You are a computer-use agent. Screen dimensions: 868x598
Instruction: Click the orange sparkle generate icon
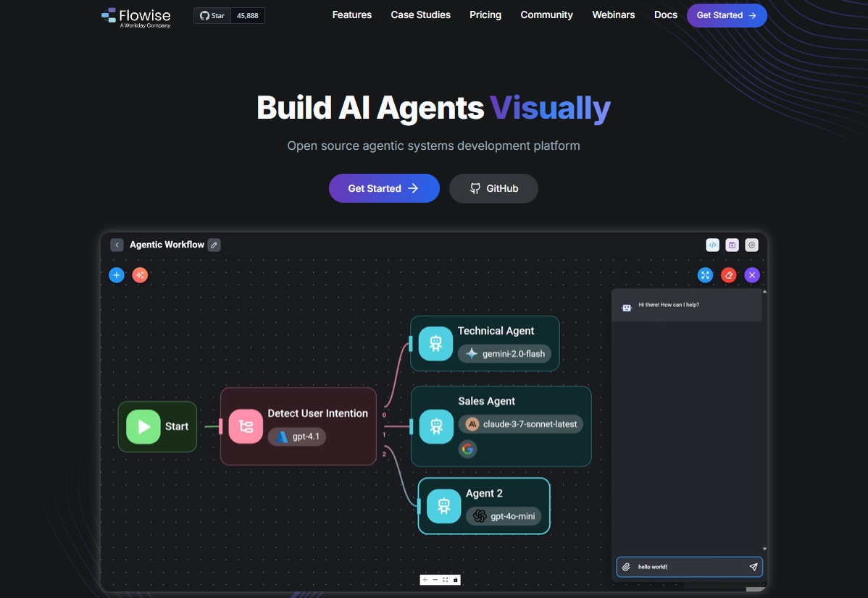140,275
